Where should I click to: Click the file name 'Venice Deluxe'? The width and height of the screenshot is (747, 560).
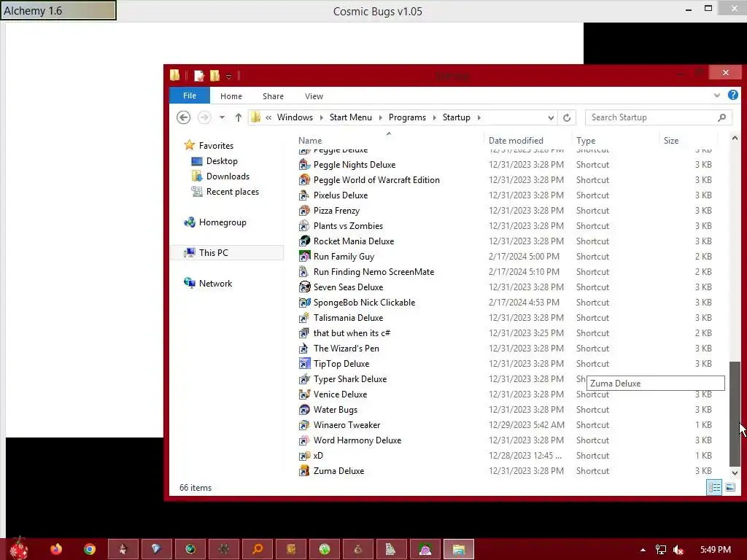340,394
